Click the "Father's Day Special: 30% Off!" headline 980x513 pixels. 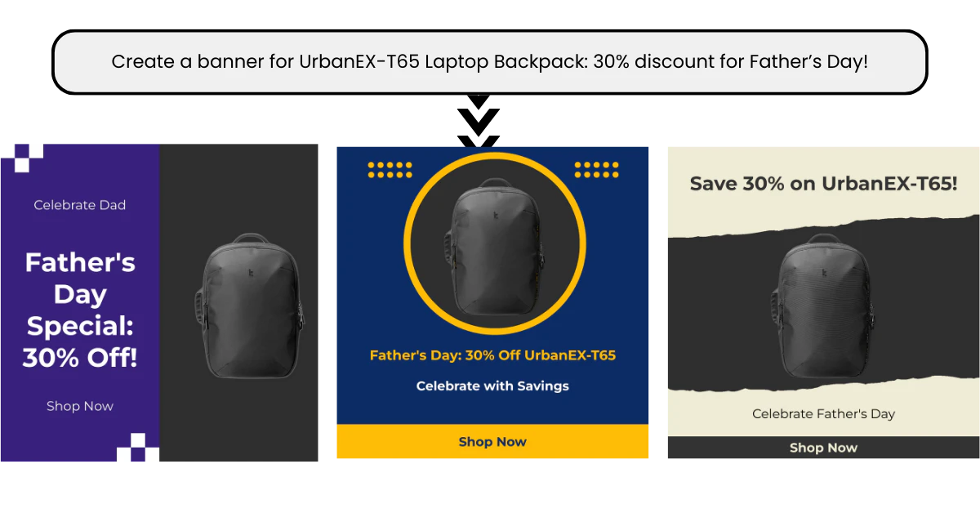coord(80,310)
